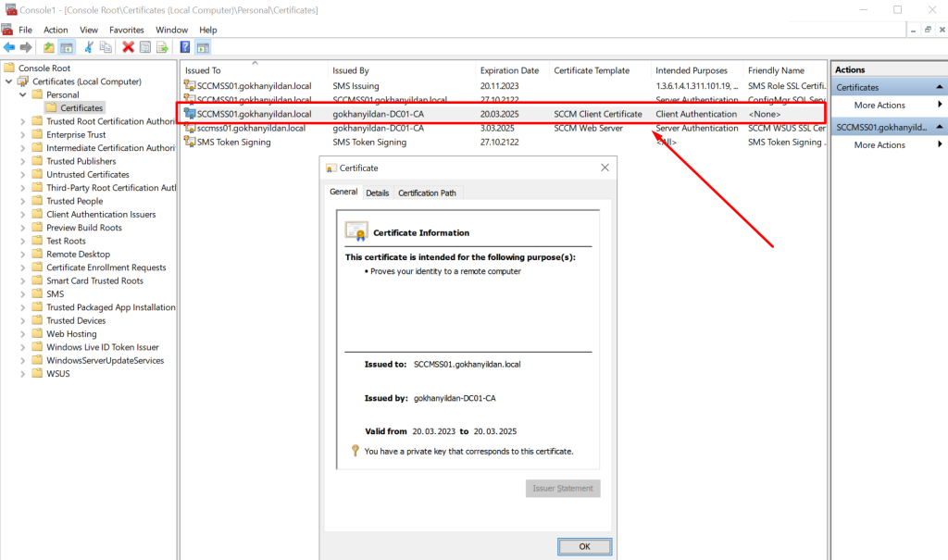The image size is (948, 560).
Task: Expand the Third-Party Root Certification Authorities node
Action: pyautogui.click(x=23, y=188)
